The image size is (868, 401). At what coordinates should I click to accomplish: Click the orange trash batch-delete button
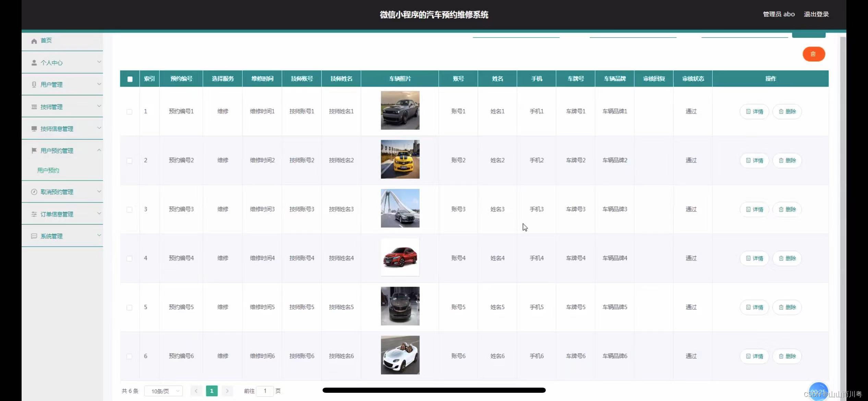[x=813, y=54]
